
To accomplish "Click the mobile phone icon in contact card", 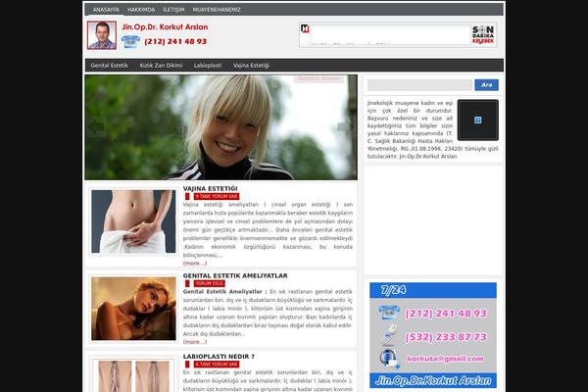I will (x=388, y=335).
